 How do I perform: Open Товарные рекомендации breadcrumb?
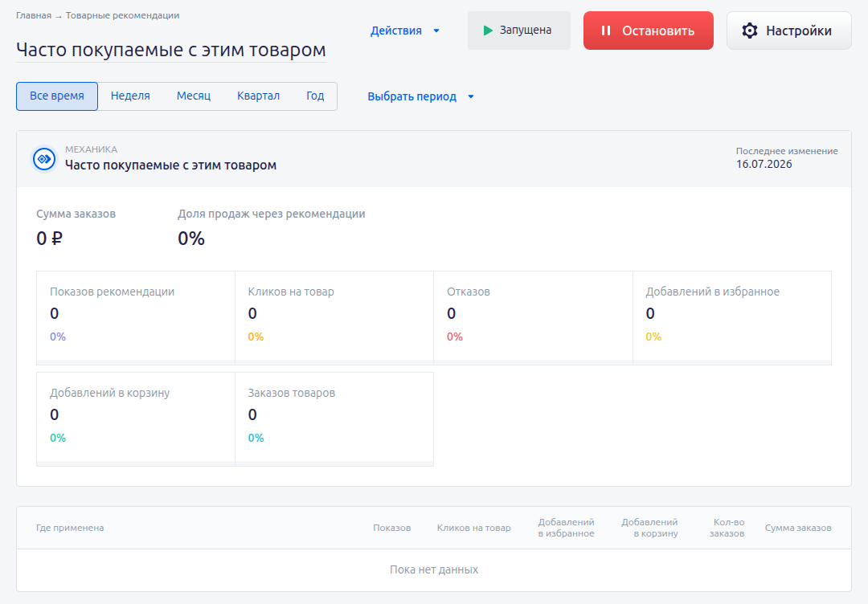122,15
